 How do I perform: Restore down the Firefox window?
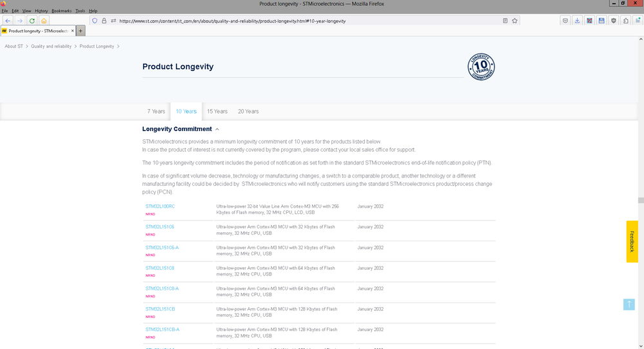pyautogui.click(x=623, y=3)
